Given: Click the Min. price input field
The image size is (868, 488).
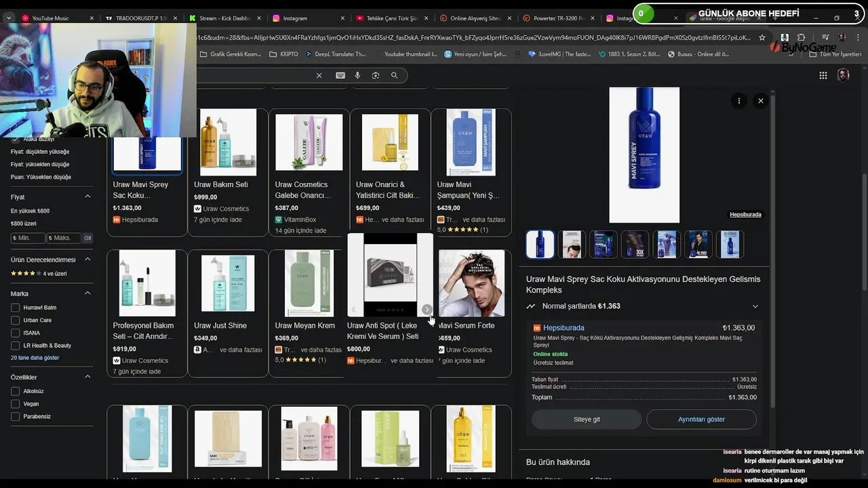Looking at the screenshot, I should [28, 238].
